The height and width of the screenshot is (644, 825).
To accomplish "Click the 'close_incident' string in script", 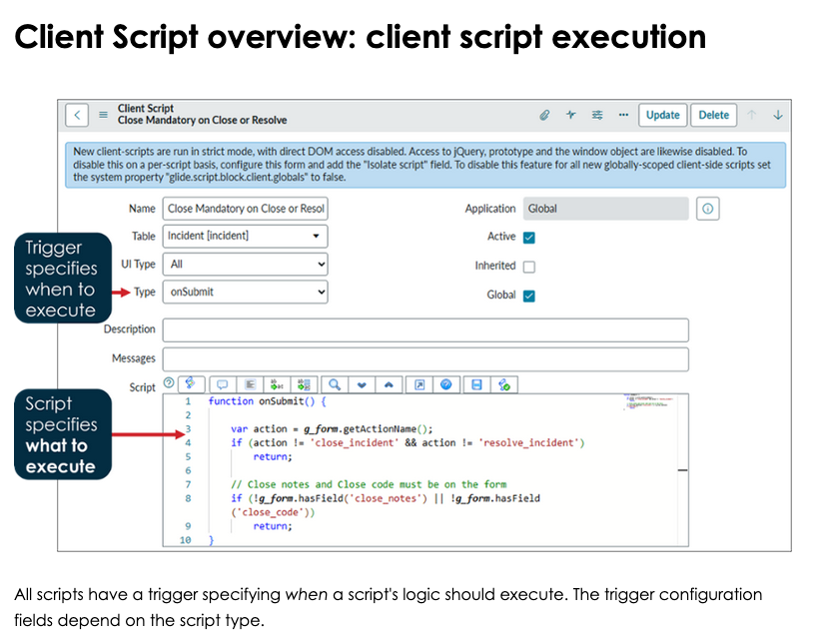I will [x=355, y=443].
